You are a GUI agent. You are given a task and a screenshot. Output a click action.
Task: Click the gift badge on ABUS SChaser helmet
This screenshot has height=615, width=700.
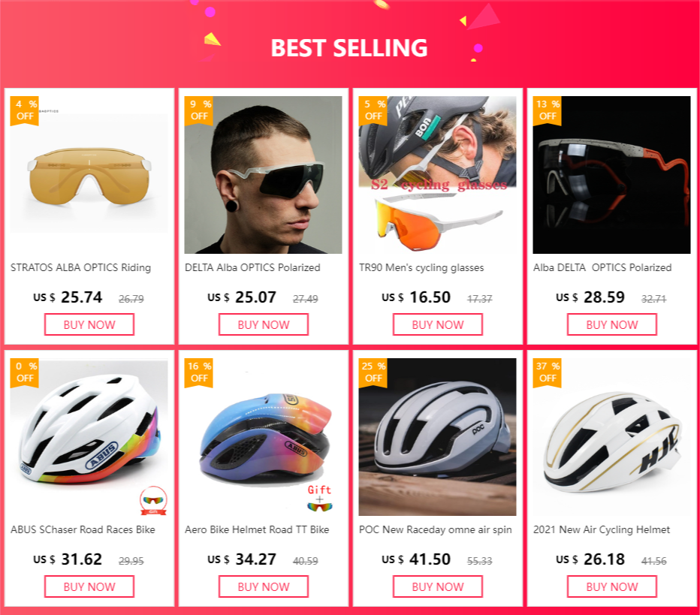[x=153, y=499]
